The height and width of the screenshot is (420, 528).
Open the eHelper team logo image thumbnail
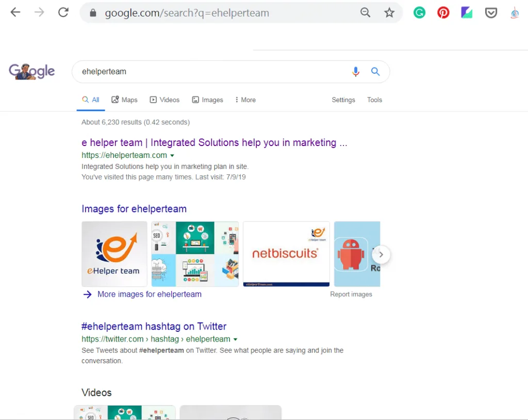(114, 254)
